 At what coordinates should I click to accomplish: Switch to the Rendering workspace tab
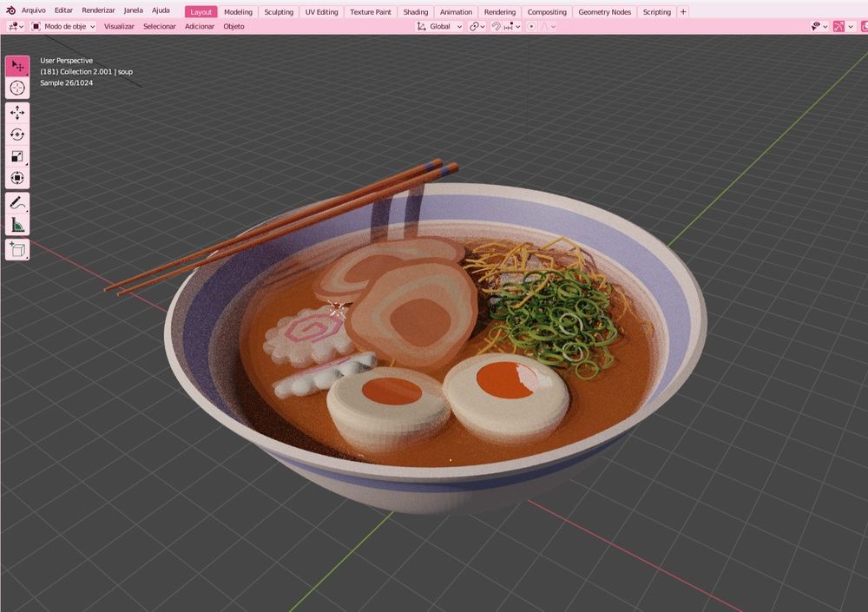[500, 11]
